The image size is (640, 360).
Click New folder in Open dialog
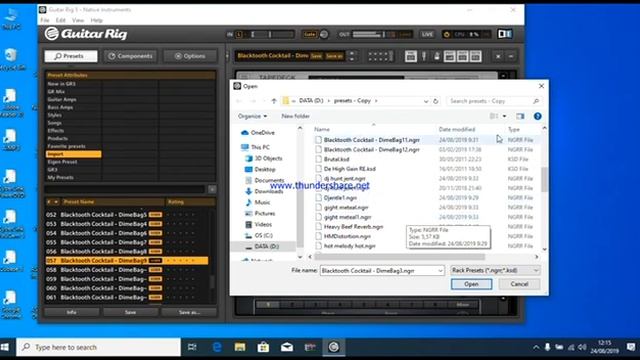click(x=296, y=116)
